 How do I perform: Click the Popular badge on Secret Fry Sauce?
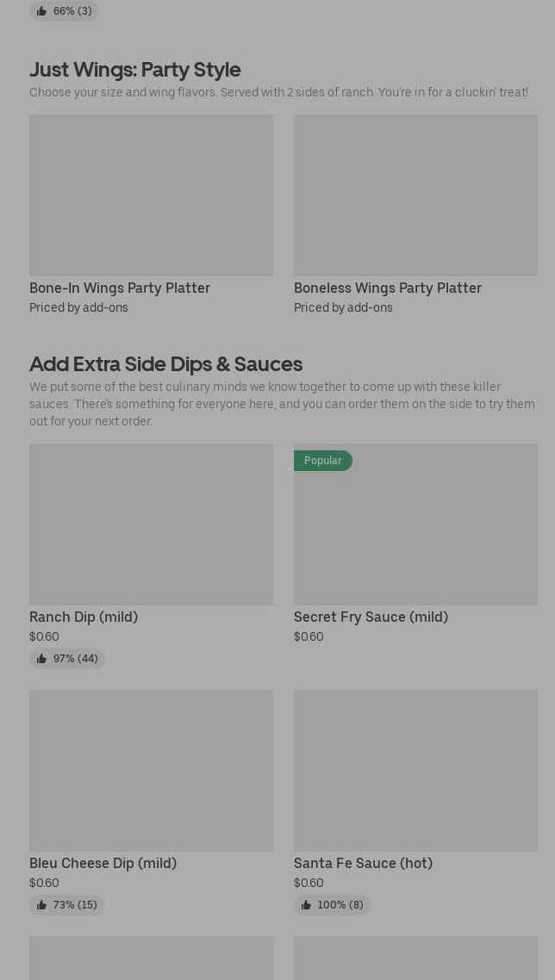pyautogui.click(x=322, y=461)
